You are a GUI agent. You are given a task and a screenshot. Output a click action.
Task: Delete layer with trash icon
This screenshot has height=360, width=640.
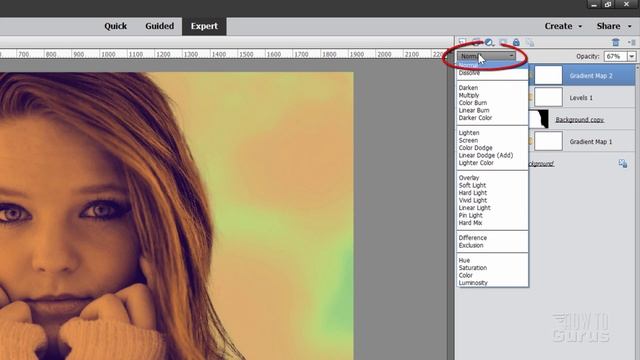[x=616, y=42]
